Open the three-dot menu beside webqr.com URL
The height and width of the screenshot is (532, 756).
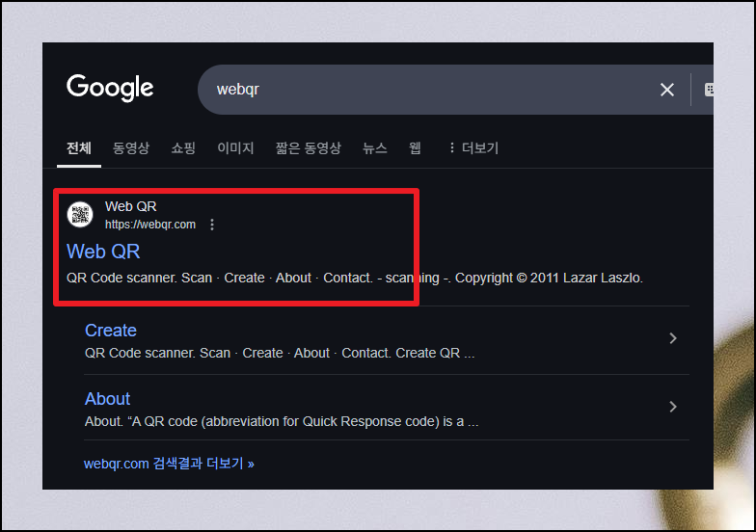pos(212,225)
